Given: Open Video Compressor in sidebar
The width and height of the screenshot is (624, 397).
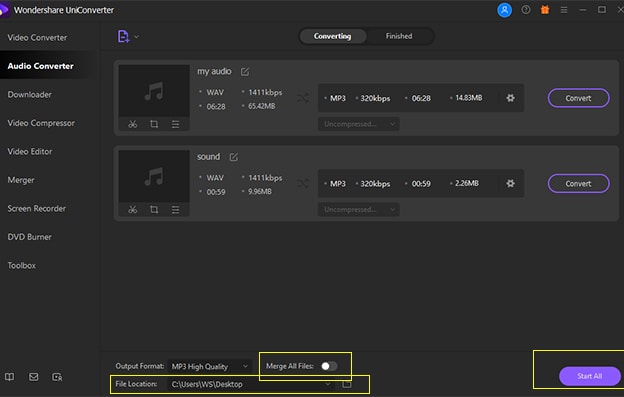Looking at the screenshot, I should coord(41,123).
